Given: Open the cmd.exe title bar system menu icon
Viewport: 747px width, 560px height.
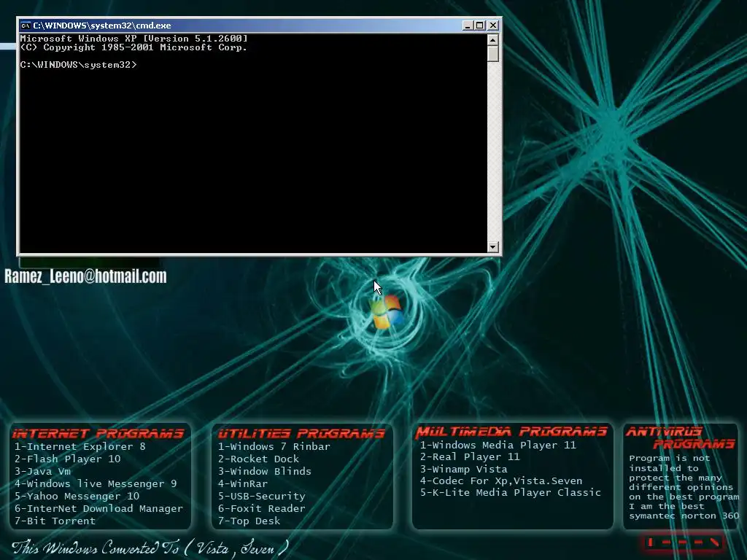Looking at the screenshot, I should point(26,26).
